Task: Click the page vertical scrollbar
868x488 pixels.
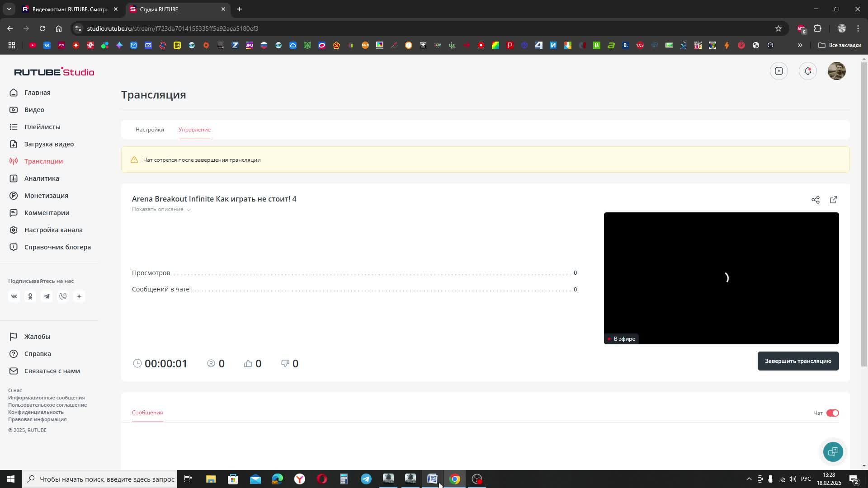Action: tap(864, 215)
